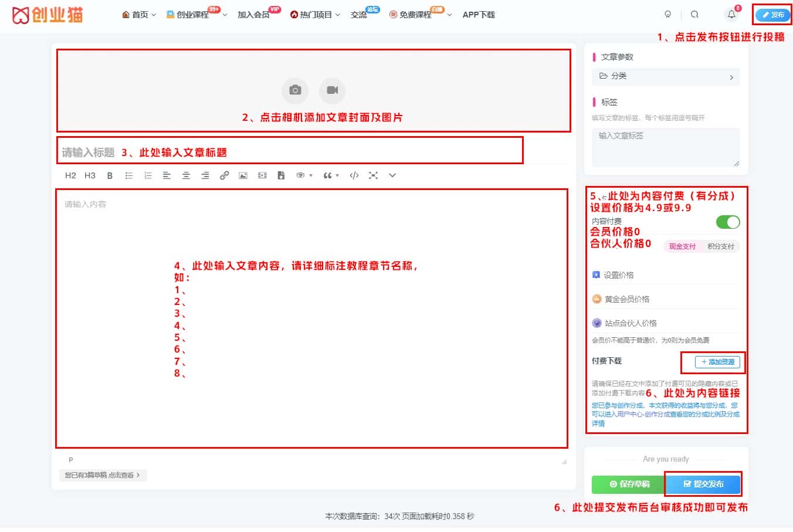This screenshot has width=793, height=532.
Task: Select 现金支付 payment option
Action: click(x=683, y=246)
